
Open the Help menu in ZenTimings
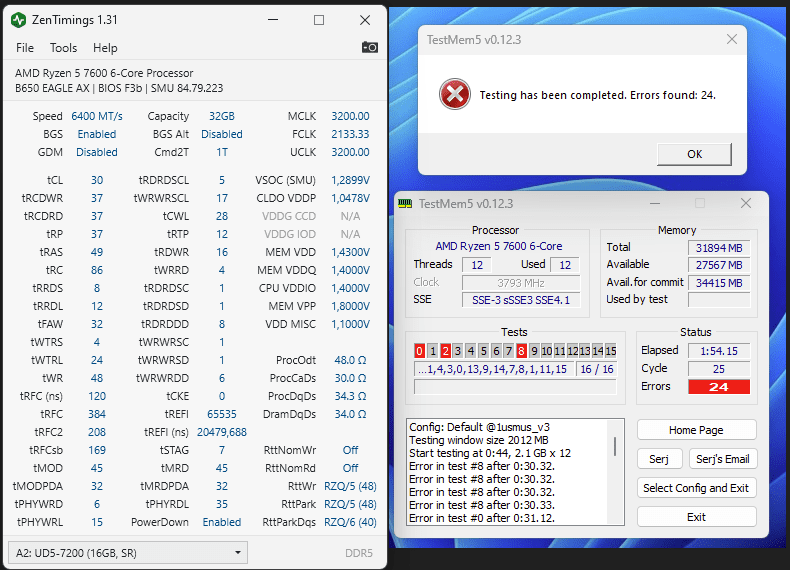pos(105,48)
